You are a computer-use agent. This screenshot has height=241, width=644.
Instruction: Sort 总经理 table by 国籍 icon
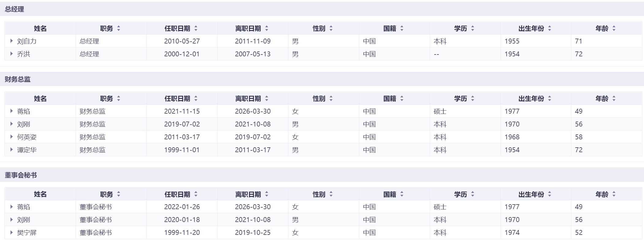pyautogui.click(x=402, y=28)
